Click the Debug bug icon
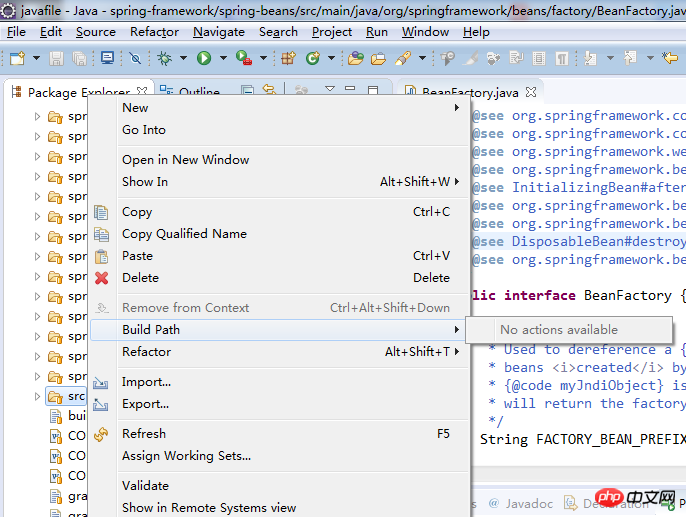 coord(164,58)
